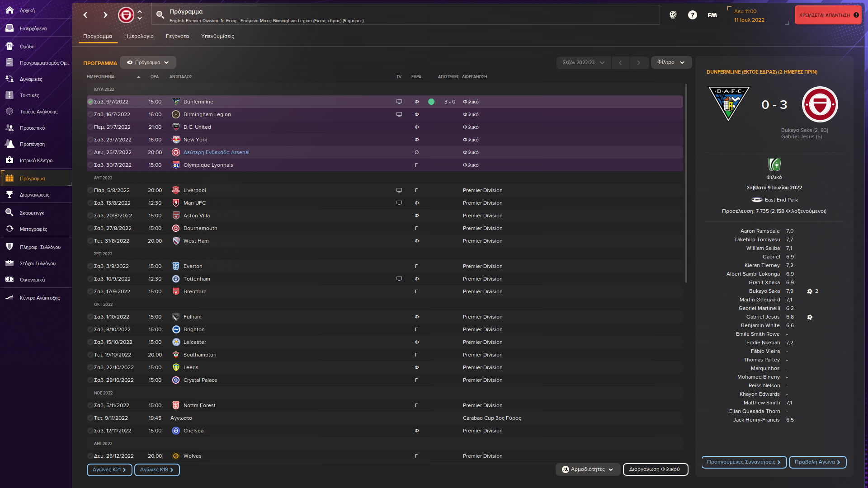Select Bukayo Saka in the ratings list
The height and width of the screenshot is (488, 868).
tap(764, 291)
